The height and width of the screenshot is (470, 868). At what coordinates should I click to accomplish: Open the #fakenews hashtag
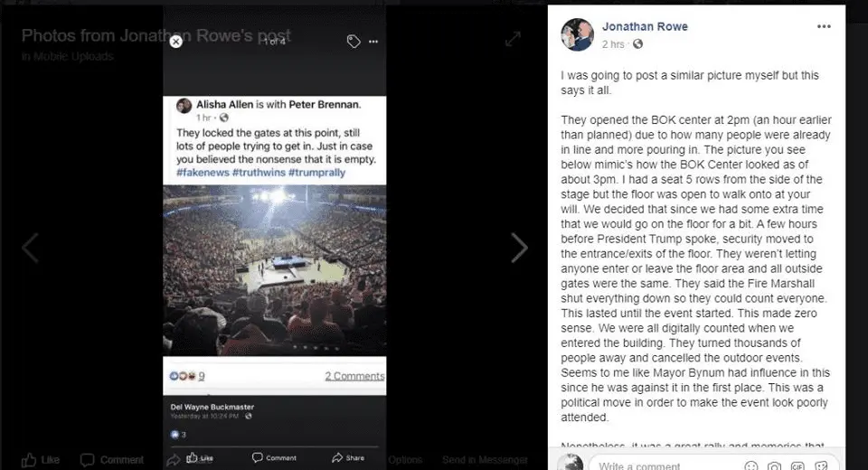(203, 173)
